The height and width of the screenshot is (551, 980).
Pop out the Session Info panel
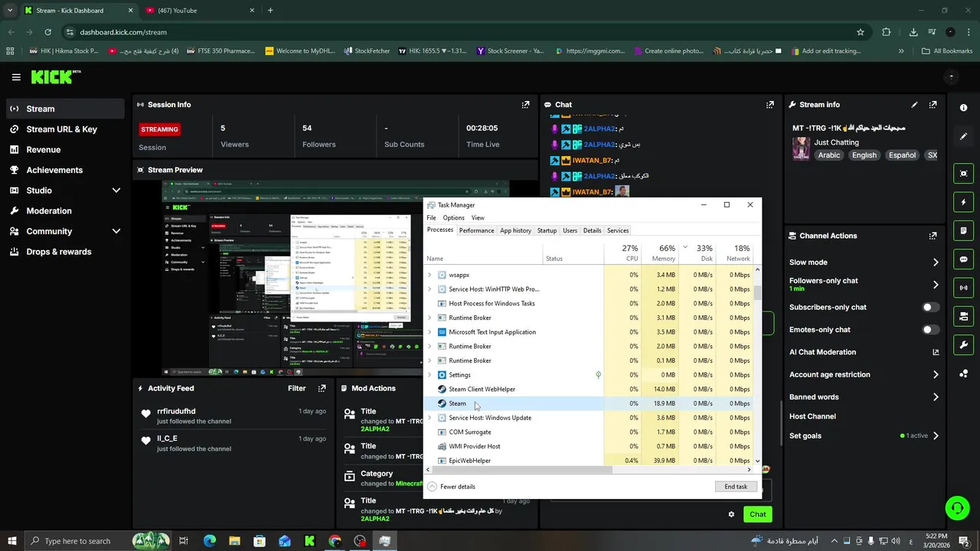(525, 105)
